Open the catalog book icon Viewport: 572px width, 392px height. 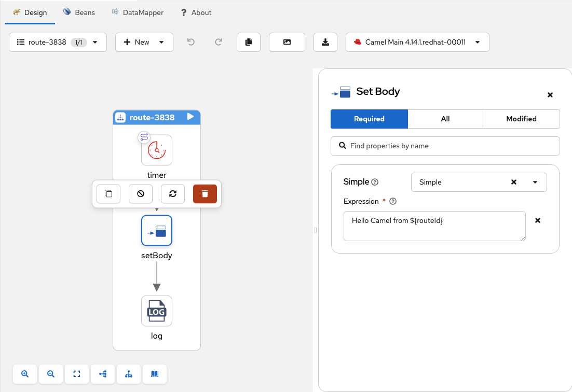(155, 374)
